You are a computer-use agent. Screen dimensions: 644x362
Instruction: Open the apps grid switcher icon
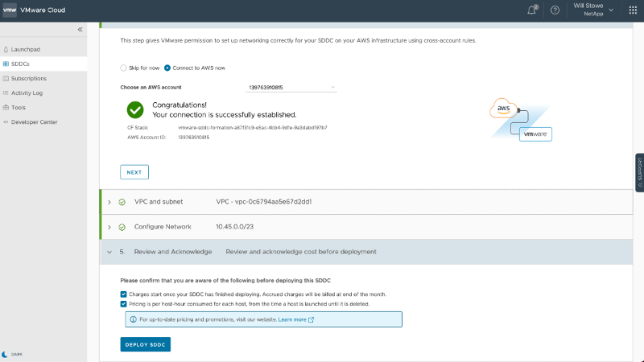[x=633, y=10]
